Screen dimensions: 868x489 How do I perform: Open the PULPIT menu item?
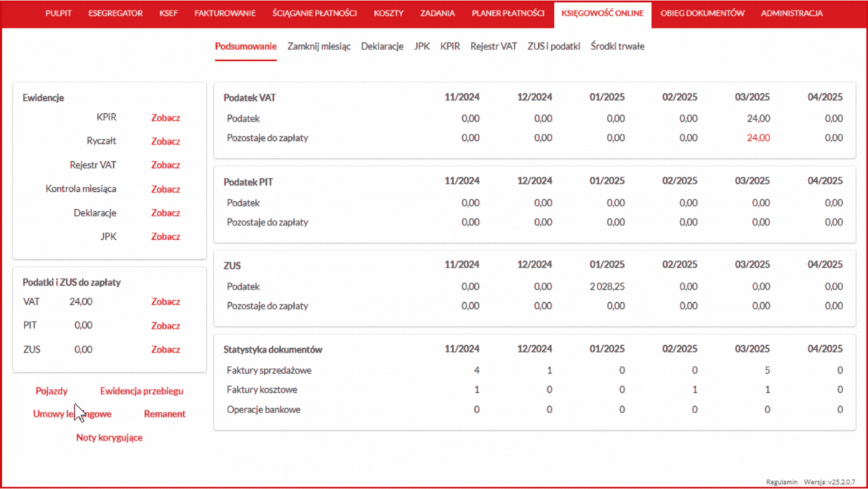pos(58,13)
